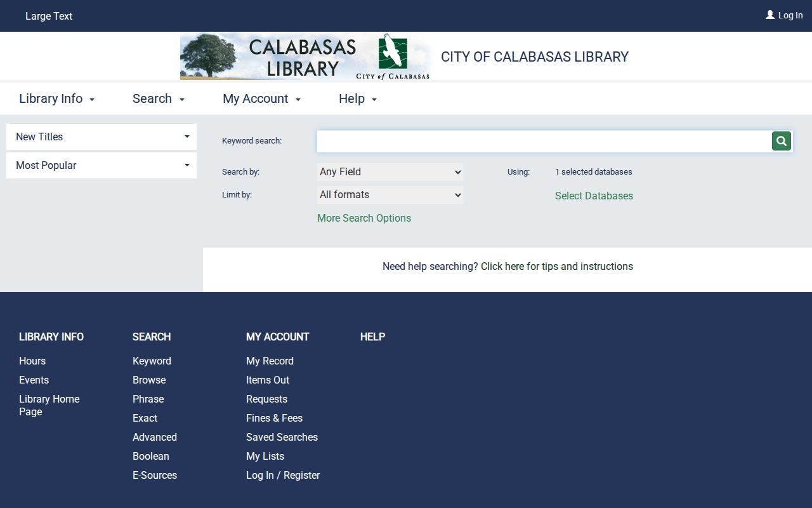View Requests in the footer
812x508 pixels.
(266, 399)
